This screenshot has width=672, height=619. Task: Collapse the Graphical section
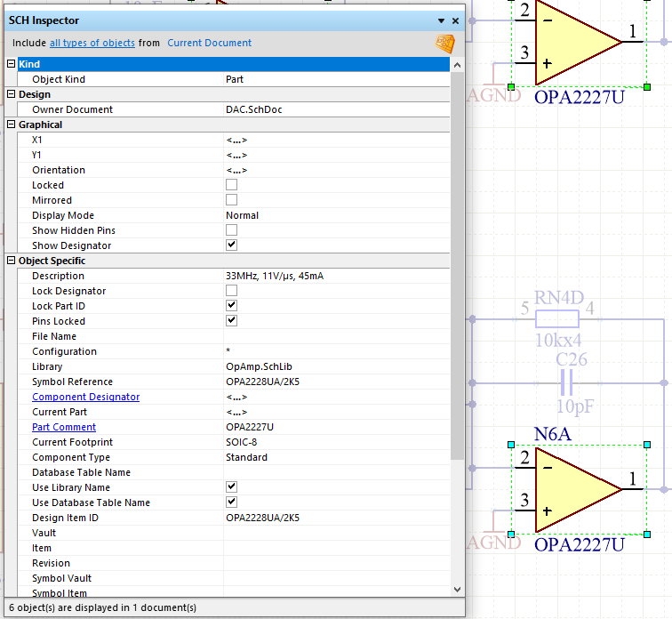(12, 125)
